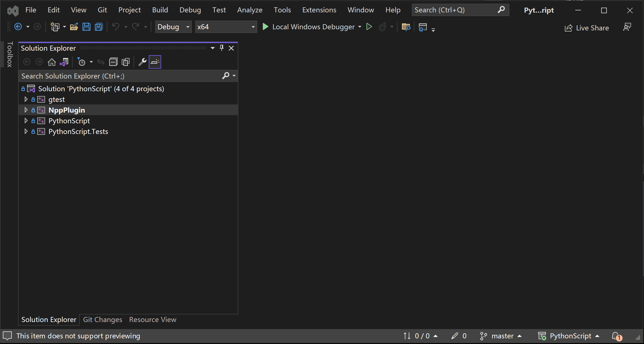Screen dimensions: 644x344
Task: Expand the gtest project node
Action: pos(26,99)
